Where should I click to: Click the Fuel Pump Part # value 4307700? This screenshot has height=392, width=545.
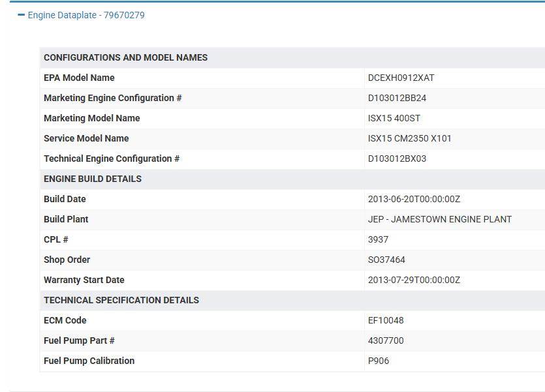click(x=386, y=340)
